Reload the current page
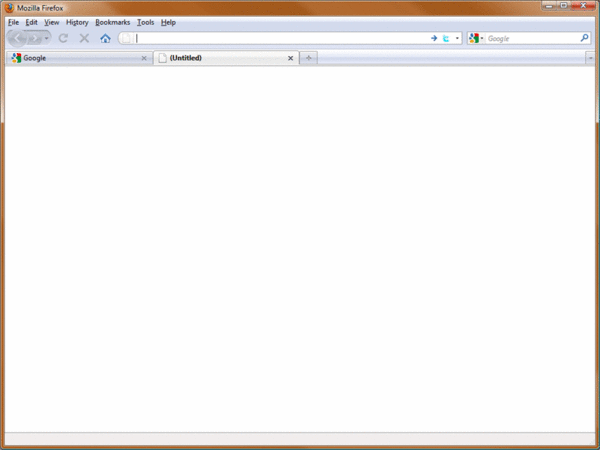This screenshot has height=450, width=600. click(x=63, y=38)
